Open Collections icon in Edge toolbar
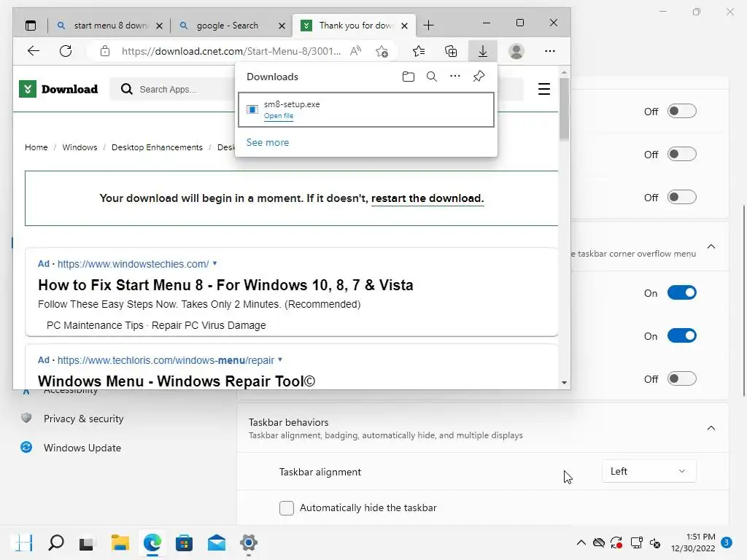 pos(451,51)
